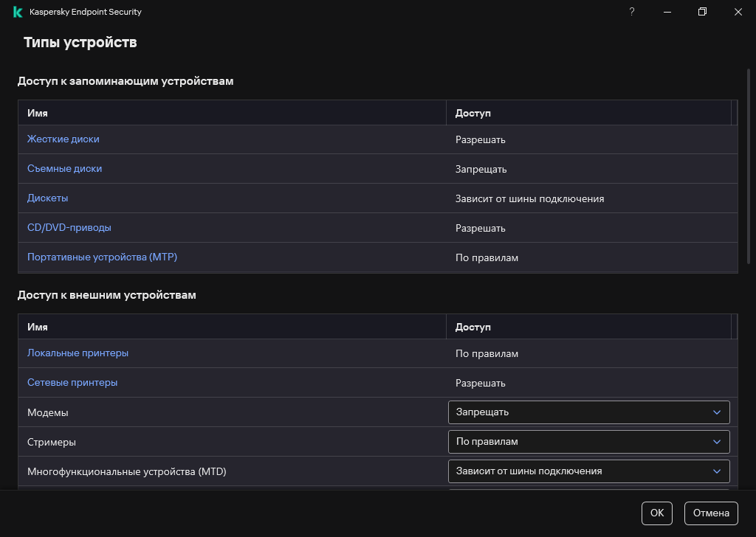The height and width of the screenshot is (537, 756).
Task: Select Разрешать value for Сетевые принтеры
Action: [480, 383]
